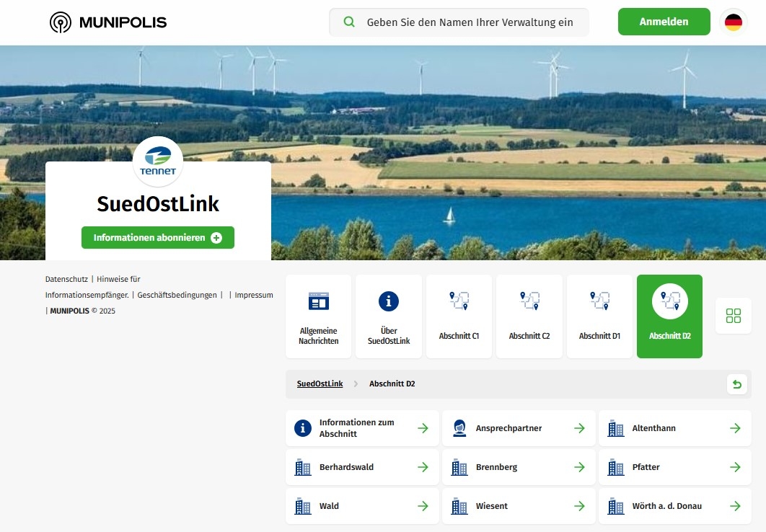Click building icon beside Berhardswald
The width and height of the screenshot is (766, 532).
pos(303,467)
